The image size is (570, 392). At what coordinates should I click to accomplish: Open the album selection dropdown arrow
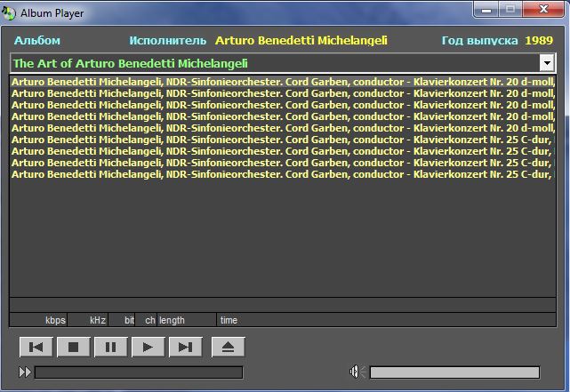tap(547, 63)
